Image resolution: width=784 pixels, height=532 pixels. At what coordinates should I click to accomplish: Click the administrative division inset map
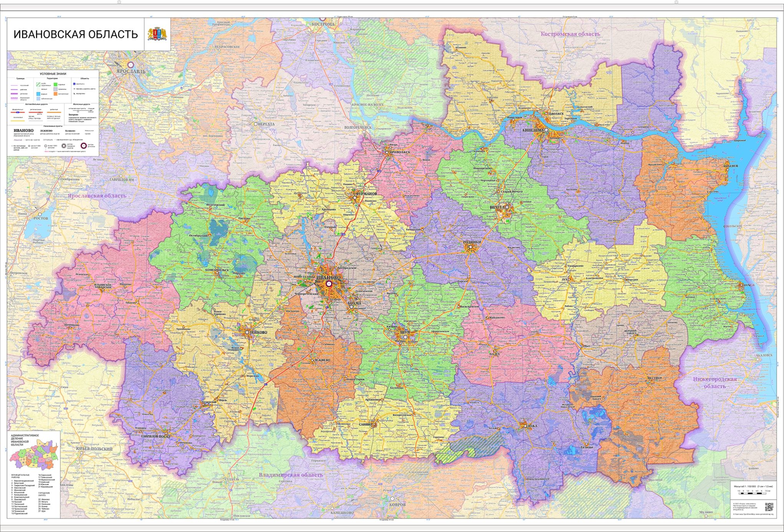(x=34, y=455)
